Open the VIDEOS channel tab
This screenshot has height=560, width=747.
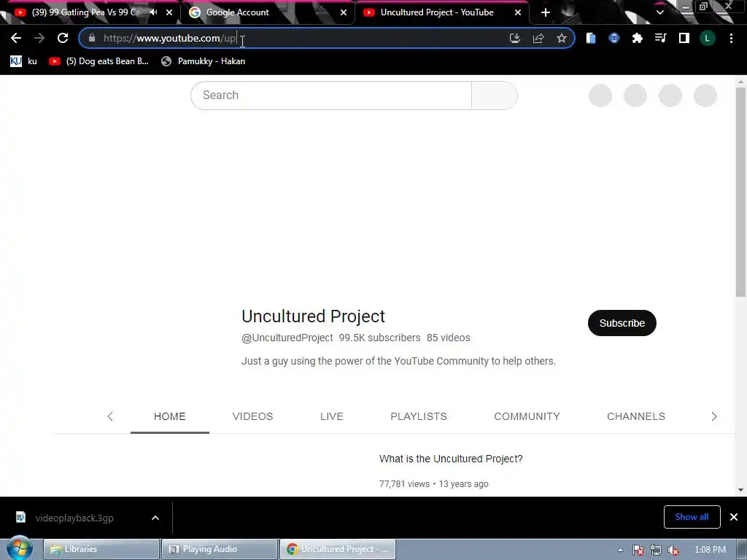tap(252, 416)
